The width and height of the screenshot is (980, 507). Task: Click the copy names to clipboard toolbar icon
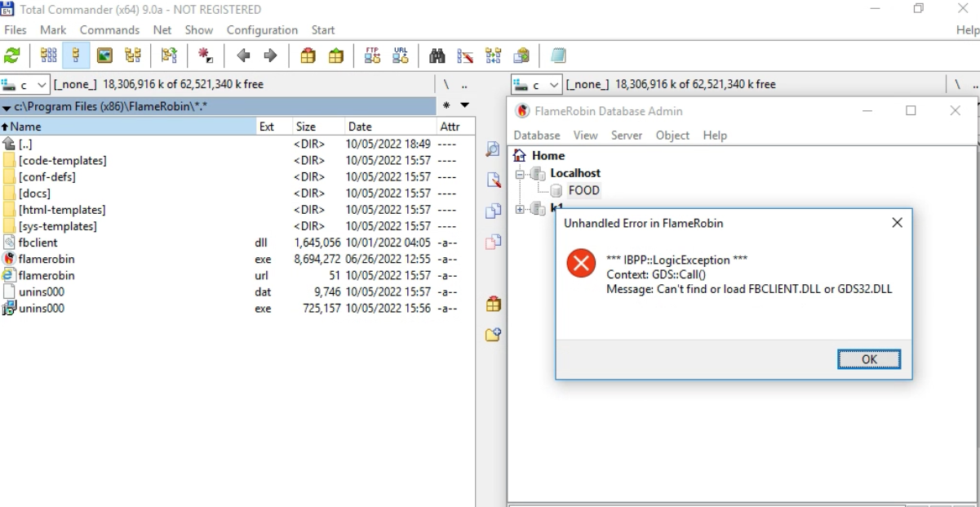click(x=520, y=56)
